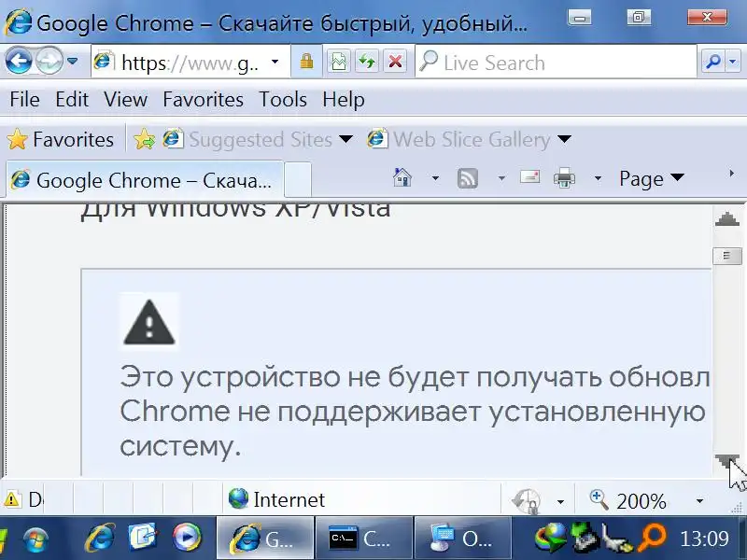The width and height of the screenshot is (747, 560).
Task: Open the Favorites menu
Action: 203,100
